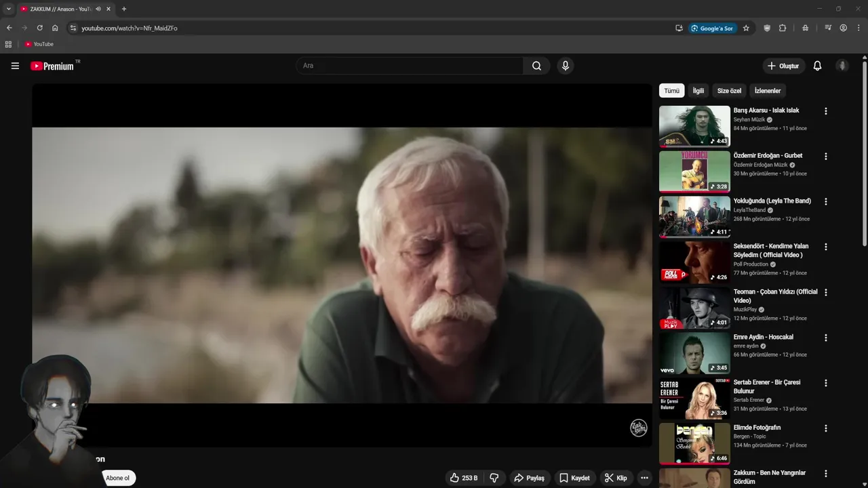Open Emre Aydın Hoscakal thumbnail
The image size is (868, 488).
[x=694, y=352]
